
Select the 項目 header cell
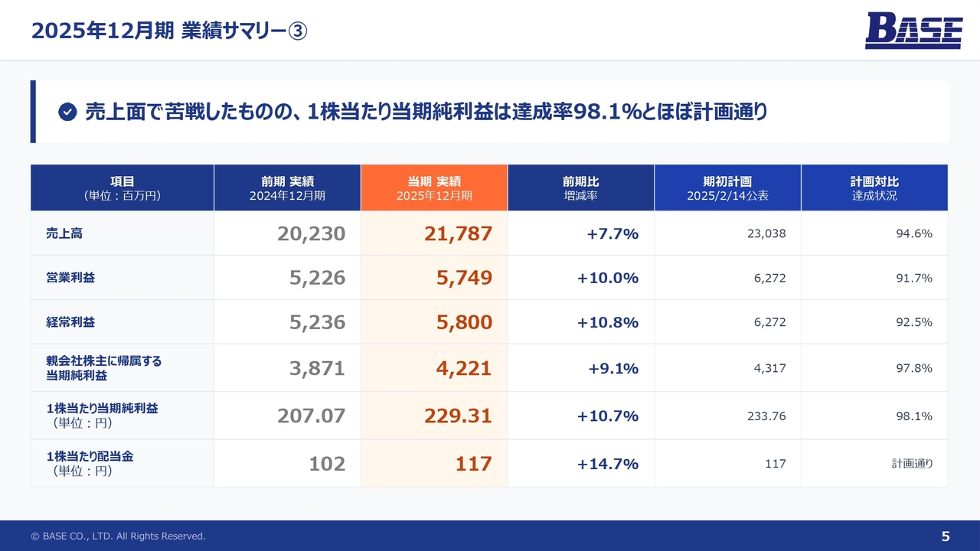[122, 187]
